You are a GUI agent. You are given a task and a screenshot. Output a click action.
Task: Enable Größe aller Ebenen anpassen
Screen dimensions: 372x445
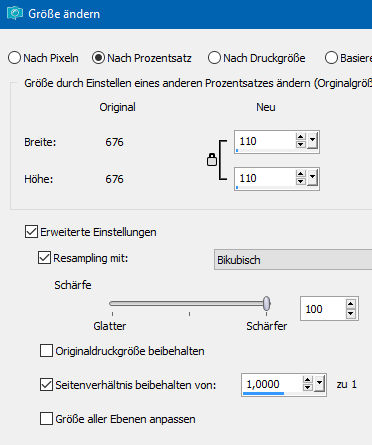pyautogui.click(x=46, y=419)
